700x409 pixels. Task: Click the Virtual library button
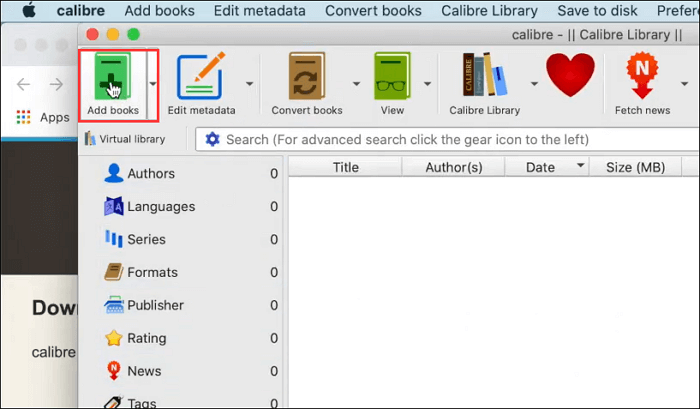point(125,139)
